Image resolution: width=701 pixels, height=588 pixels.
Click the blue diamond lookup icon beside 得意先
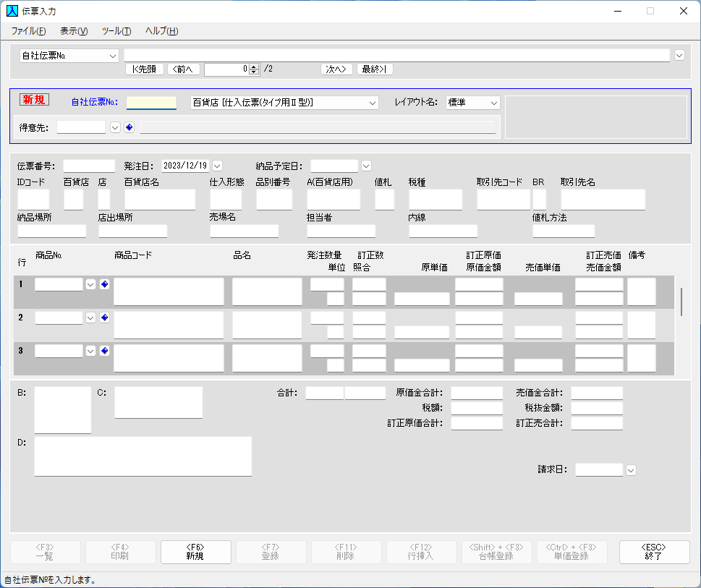point(129,127)
